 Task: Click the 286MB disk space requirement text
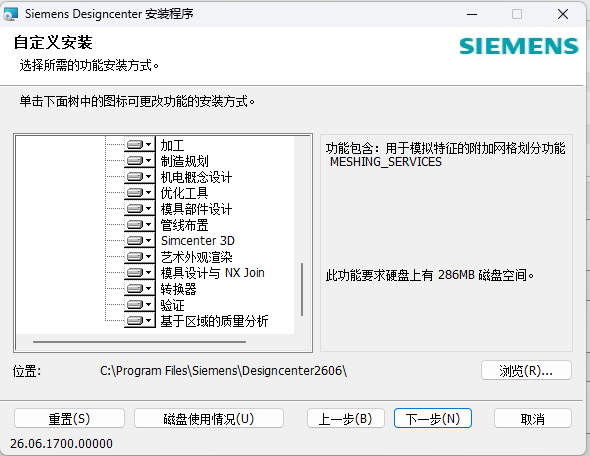click(x=429, y=275)
